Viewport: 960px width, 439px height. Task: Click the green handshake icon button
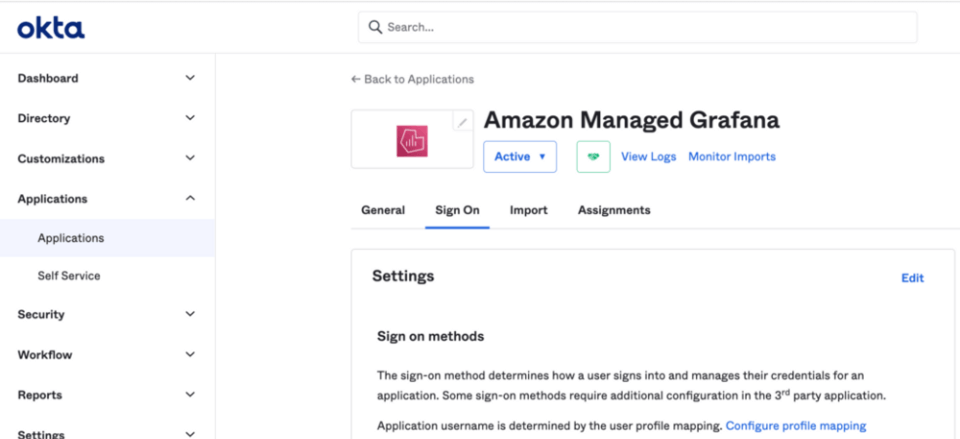click(593, 157)
